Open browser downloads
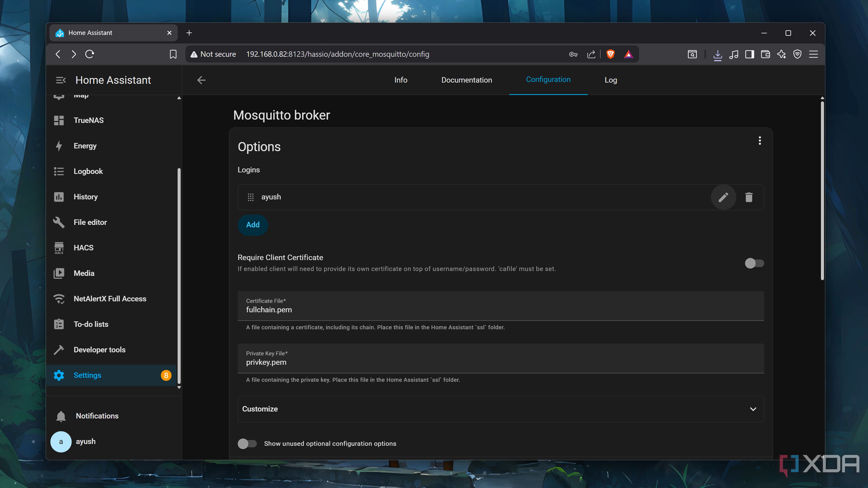This screenshot has width=868, height=488. click(x=717, y=54)
